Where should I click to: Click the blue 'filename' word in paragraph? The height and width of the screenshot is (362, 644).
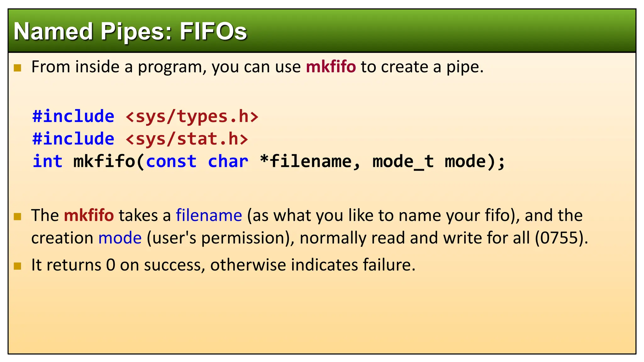209,216
